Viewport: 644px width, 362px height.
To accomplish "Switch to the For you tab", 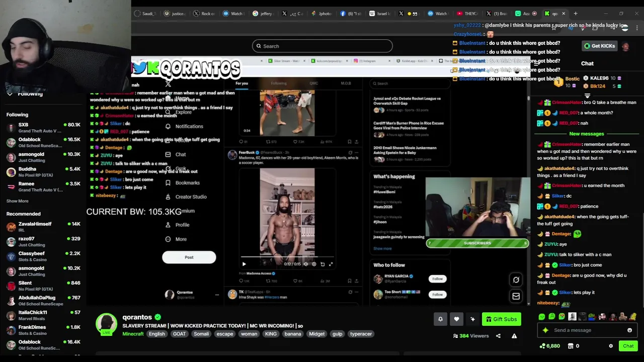I will [x=242, y=83].
